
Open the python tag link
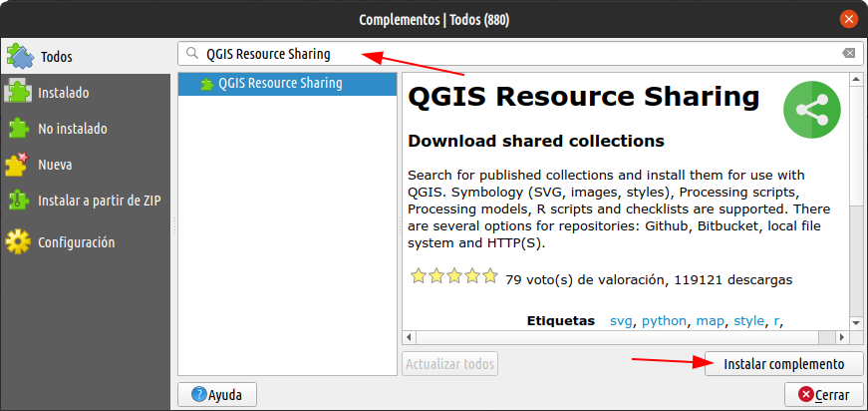[x=664, y=321]
